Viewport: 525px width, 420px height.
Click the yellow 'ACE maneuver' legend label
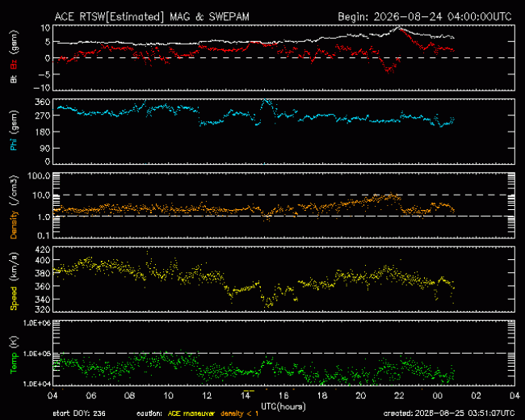point(191,414)
